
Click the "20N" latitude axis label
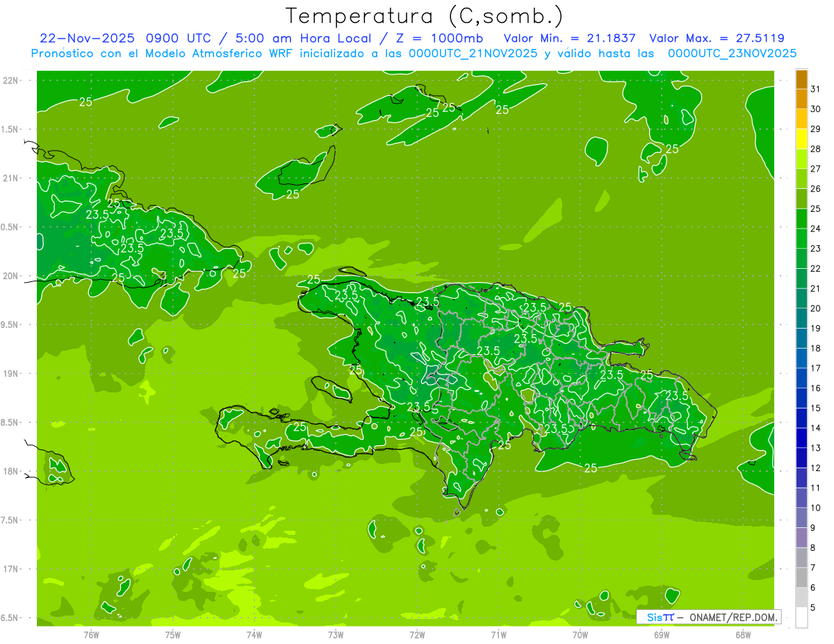pos(10,276)
